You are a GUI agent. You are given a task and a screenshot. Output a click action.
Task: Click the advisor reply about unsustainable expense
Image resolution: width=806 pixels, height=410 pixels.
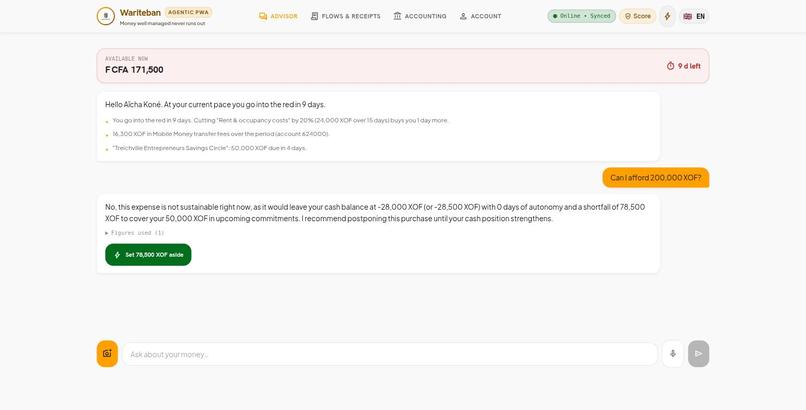(375, 213)
